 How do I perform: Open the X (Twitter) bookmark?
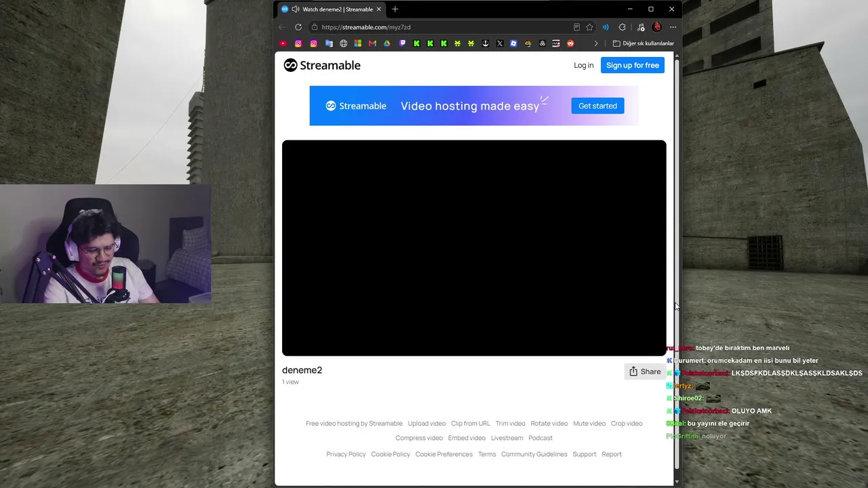[500, 43]
